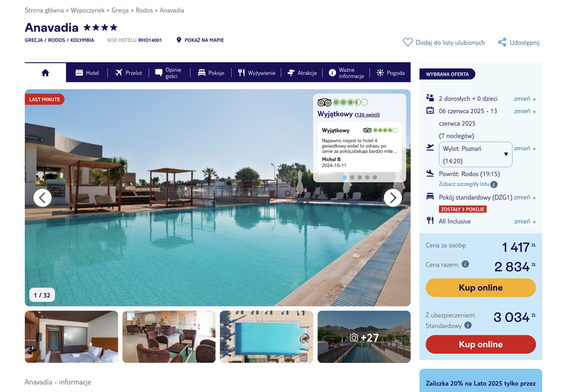Open the Wylot: Poznań departure dropdown
The image size is (567, 392).
pyautogui.click(x=476, y=155)
